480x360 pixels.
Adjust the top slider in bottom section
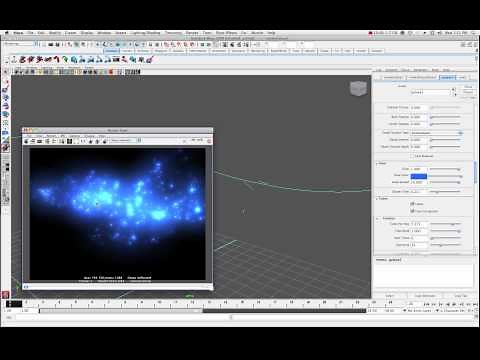click(x=446, y=224)
